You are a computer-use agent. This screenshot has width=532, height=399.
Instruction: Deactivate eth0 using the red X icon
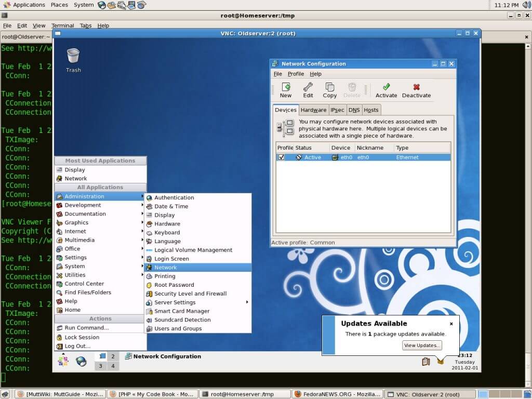point(416,89)
